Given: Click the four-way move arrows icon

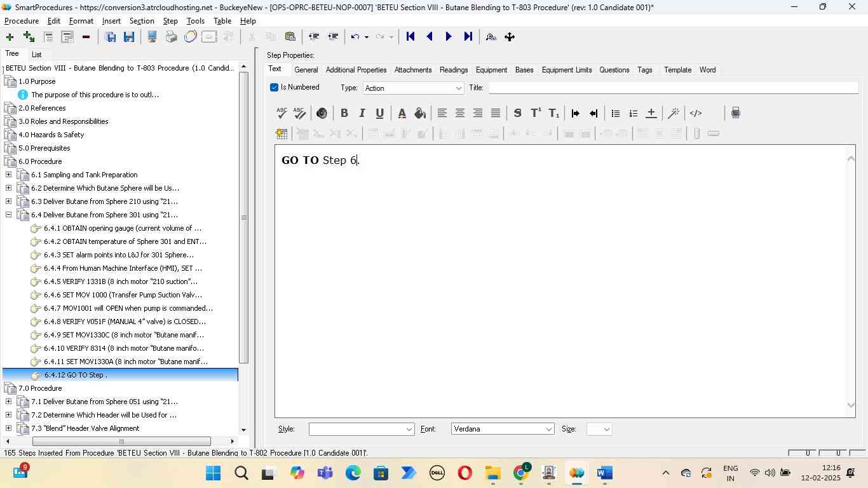Looking at the screenshot, I should pos(510,37).
